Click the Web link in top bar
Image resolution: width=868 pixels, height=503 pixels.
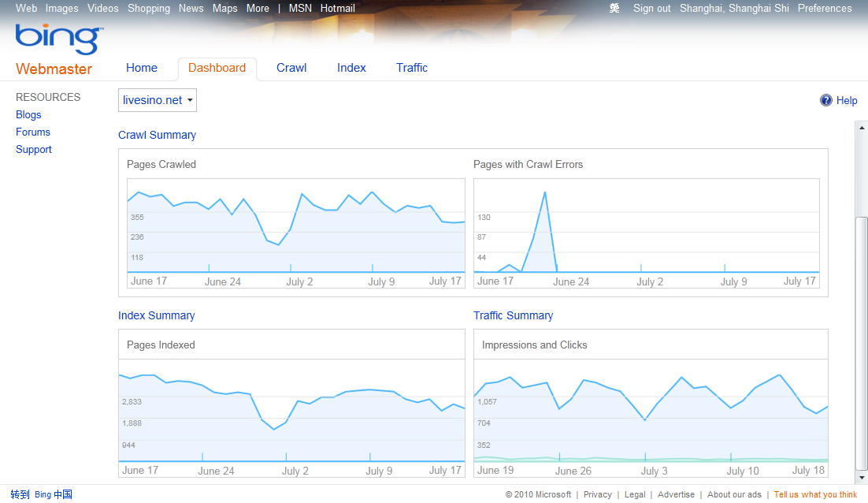point(26,9)
